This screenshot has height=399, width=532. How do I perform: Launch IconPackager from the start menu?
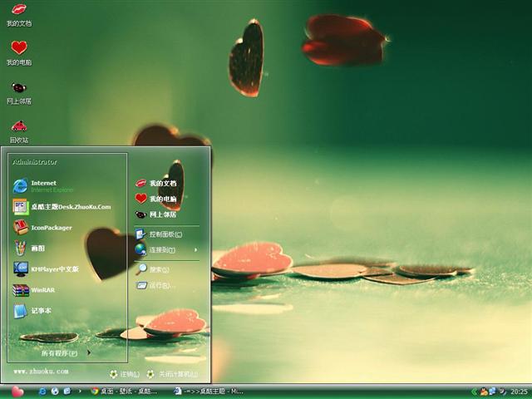(51, 228)
